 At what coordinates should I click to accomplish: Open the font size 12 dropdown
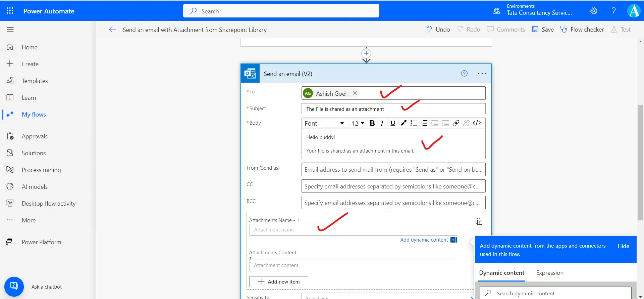click(358, 123)
